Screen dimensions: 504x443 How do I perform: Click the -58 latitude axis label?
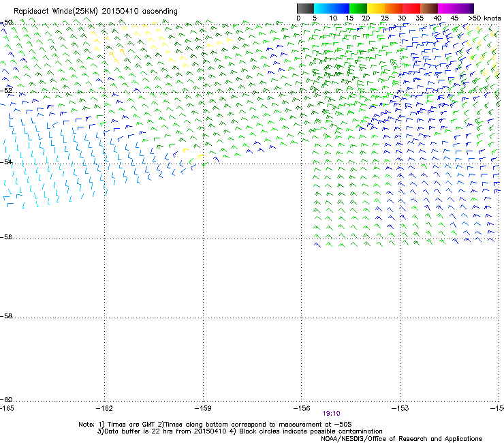tap(6, 316)
